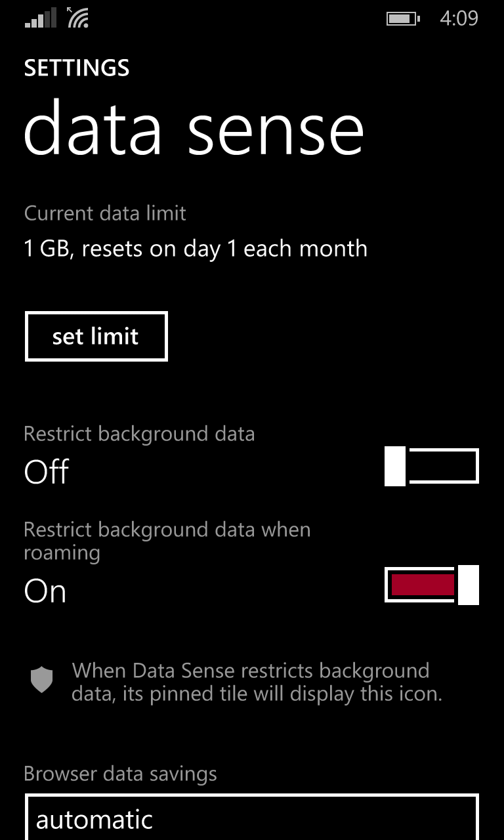The image size is (504, 840).
Task: Tap the 1 GB monthly reset text
Action: tap(196, 249)
